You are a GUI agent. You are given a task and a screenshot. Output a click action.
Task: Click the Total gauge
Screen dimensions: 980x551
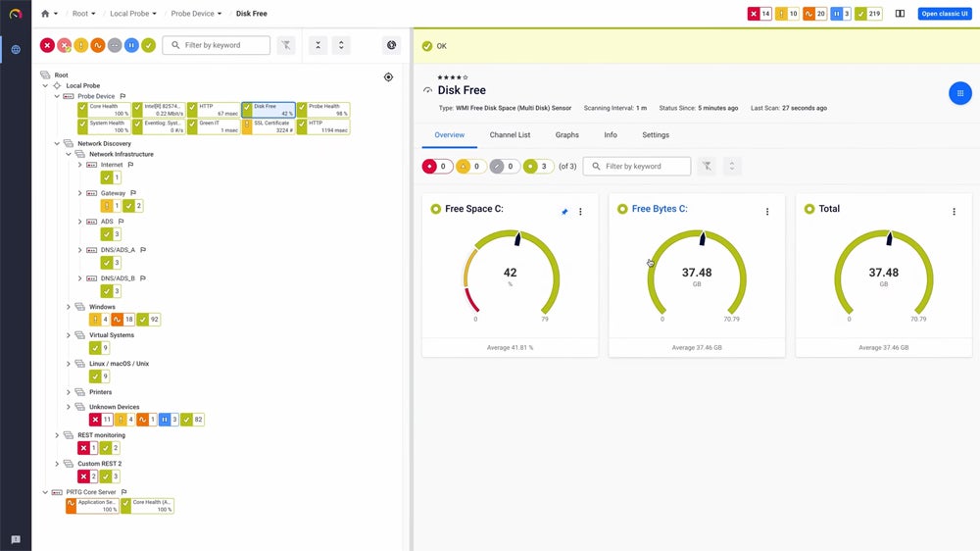click(883, 274)
